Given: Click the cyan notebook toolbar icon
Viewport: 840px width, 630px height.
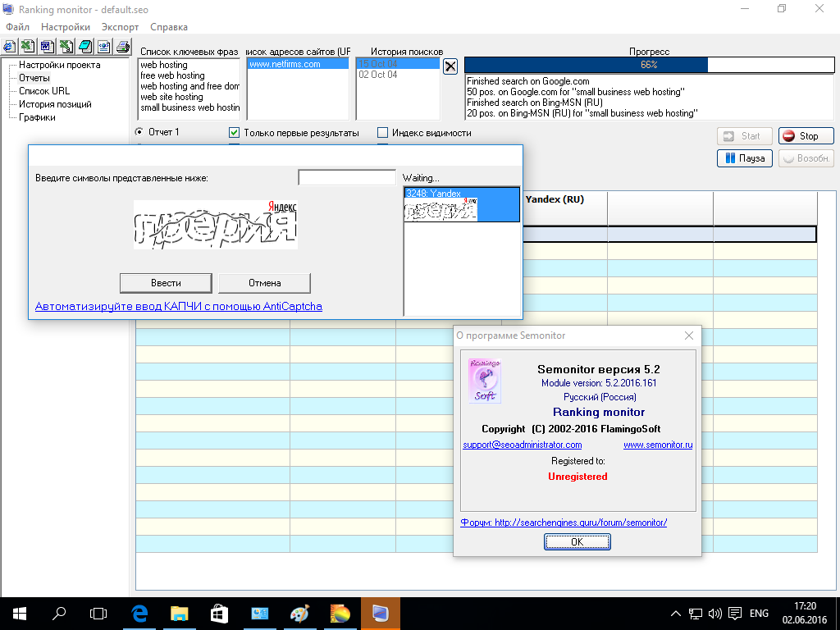Looking at the screenshot, I should click(84, 46).
